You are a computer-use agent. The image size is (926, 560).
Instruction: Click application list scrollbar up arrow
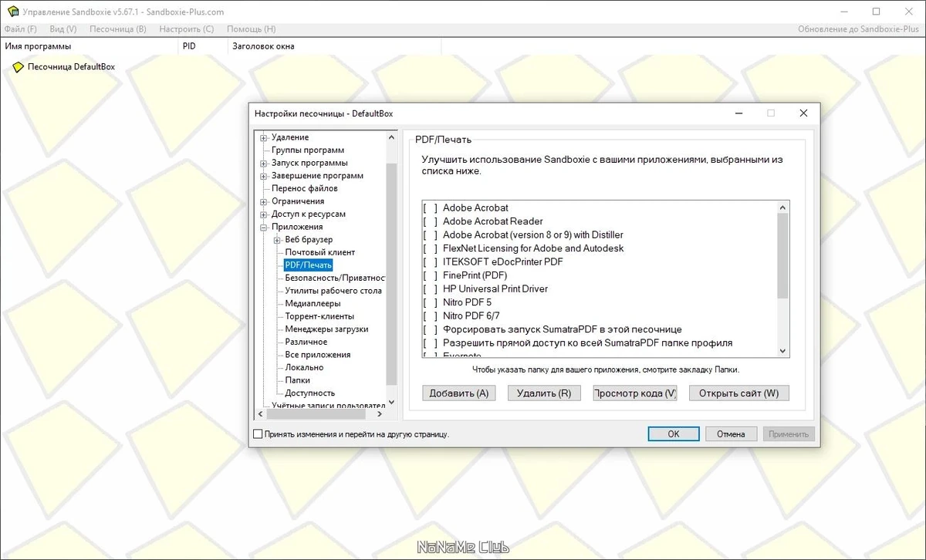coord(782,207)
